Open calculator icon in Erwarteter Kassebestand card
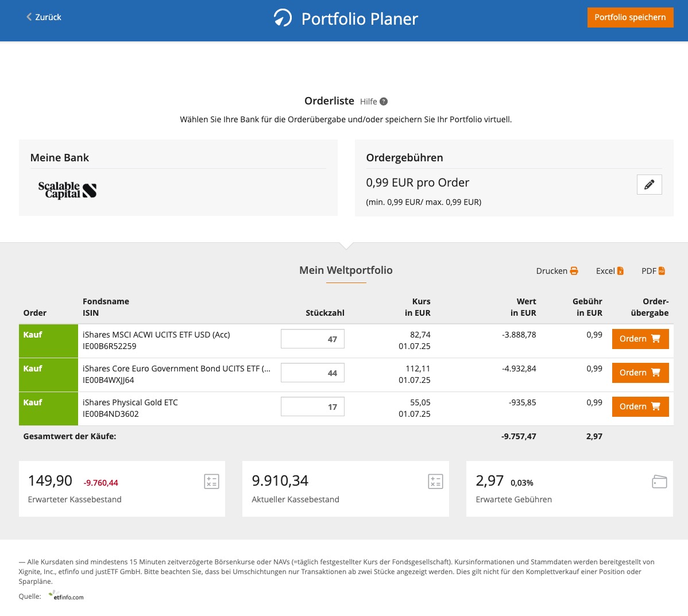Screen dimensions: 688x616 [211, 482]
